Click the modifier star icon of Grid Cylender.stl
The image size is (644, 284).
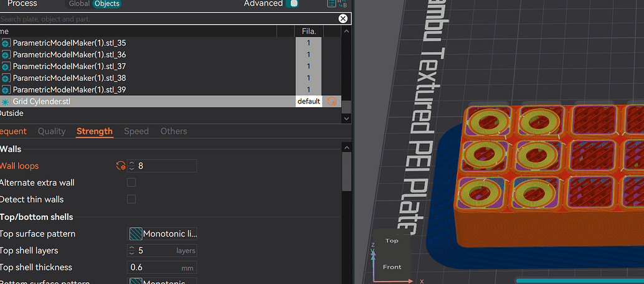point(6,102)
